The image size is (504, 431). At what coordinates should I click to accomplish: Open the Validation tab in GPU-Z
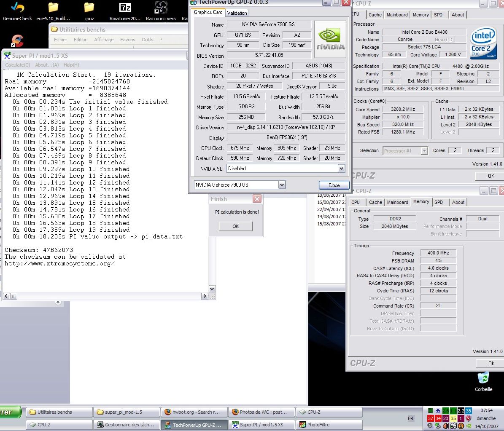point(237,13)
